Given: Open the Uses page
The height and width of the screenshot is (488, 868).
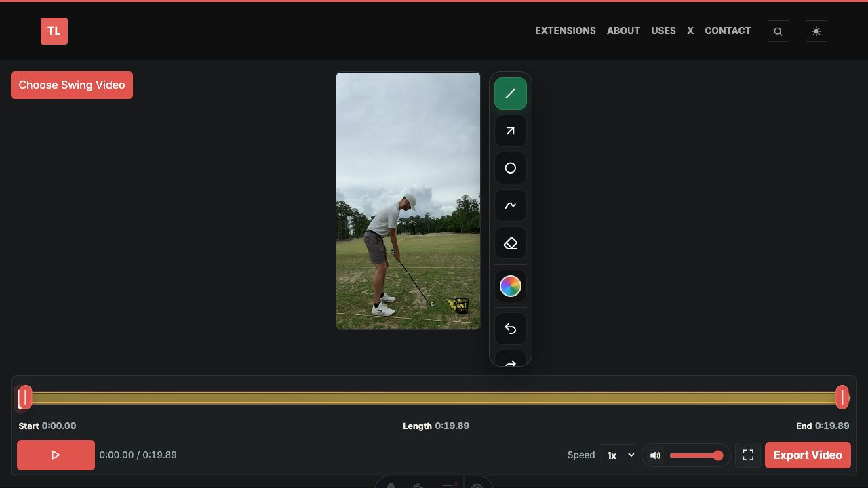Looking at the screenshot, I should [x=663, y=30].
